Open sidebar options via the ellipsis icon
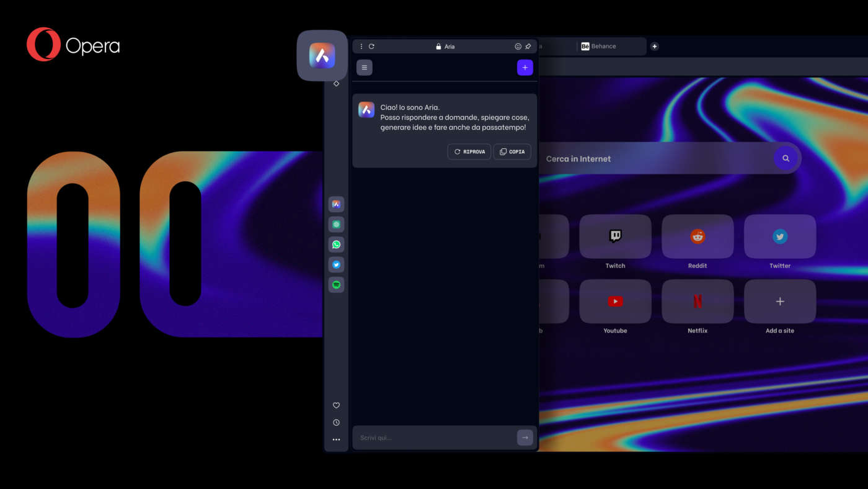The image size is (868, 489). tap(336, 439)
